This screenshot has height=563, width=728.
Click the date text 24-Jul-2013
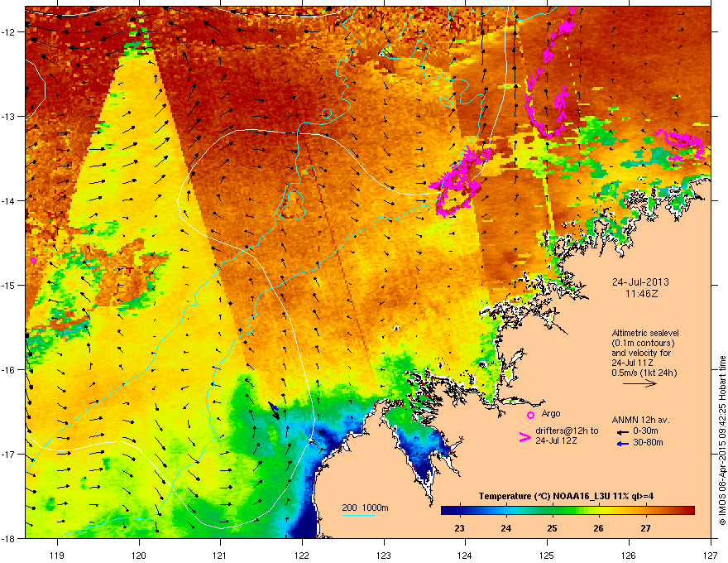tap(640, 282)
